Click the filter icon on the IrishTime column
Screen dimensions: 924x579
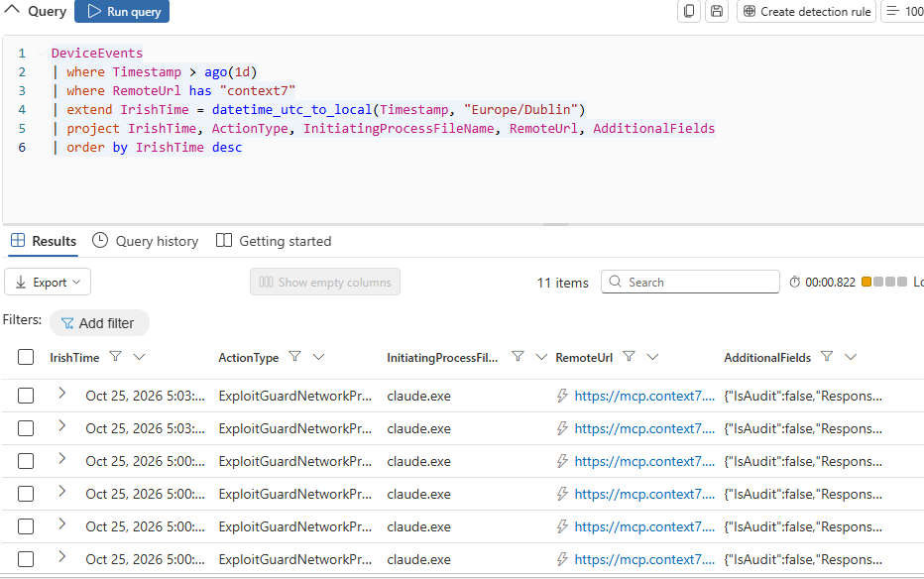coord(116,356)
